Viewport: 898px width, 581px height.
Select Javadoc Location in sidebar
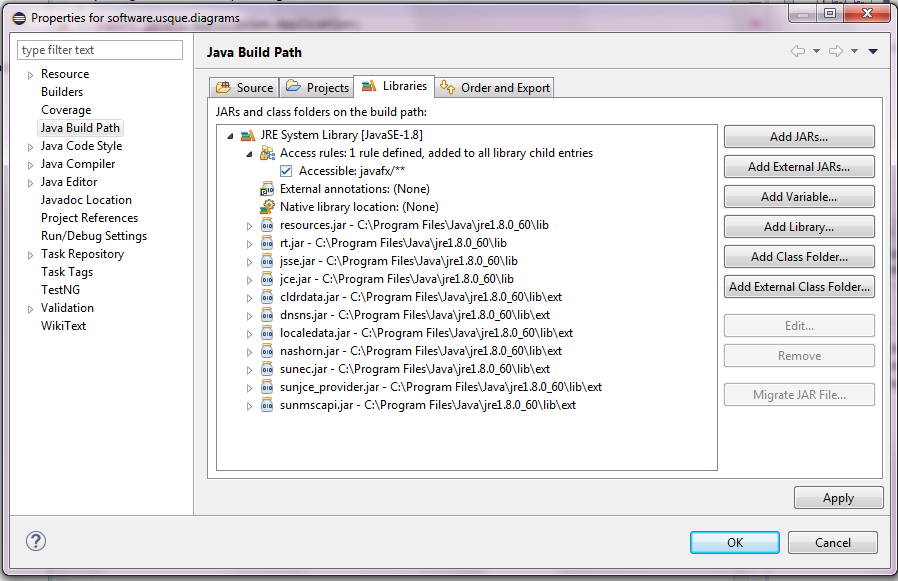coord(86,200)
